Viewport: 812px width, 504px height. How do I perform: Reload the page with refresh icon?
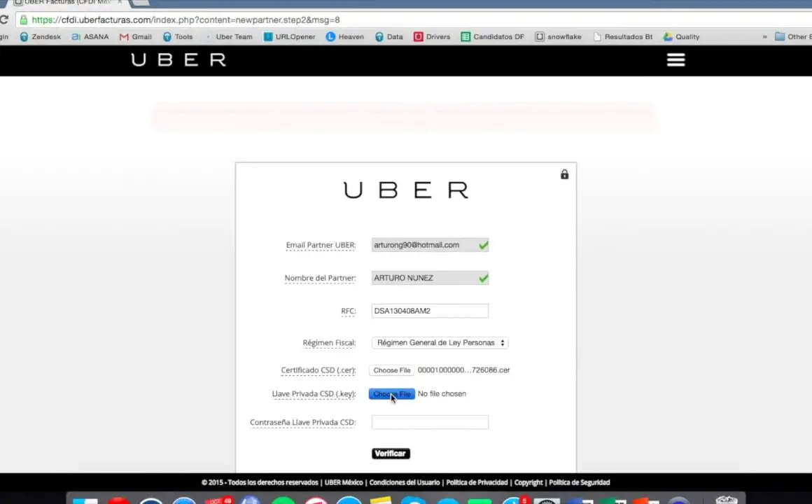(x=3, y=20)
